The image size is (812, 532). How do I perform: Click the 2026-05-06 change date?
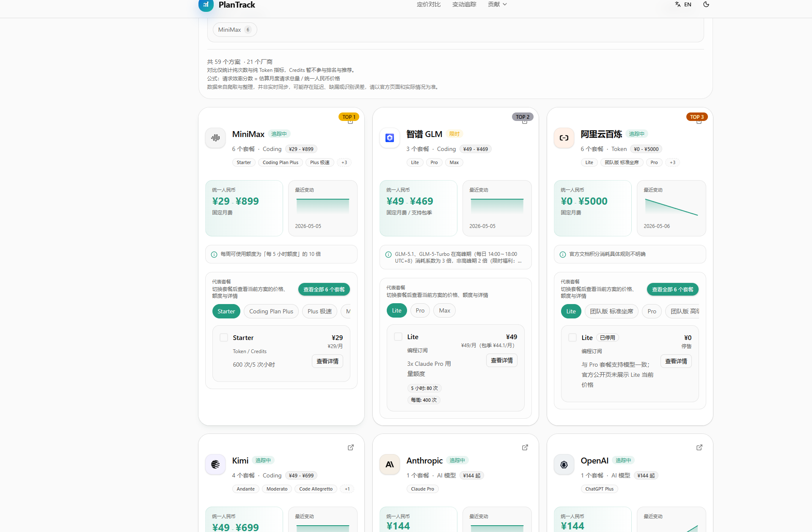click(657, 226)
